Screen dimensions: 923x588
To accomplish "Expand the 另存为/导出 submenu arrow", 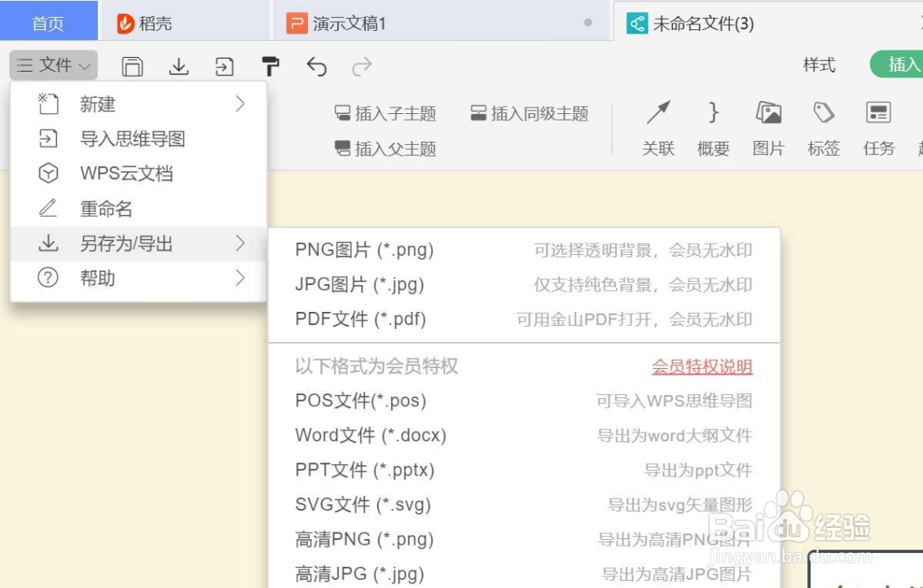I will [x=240, y=243].
